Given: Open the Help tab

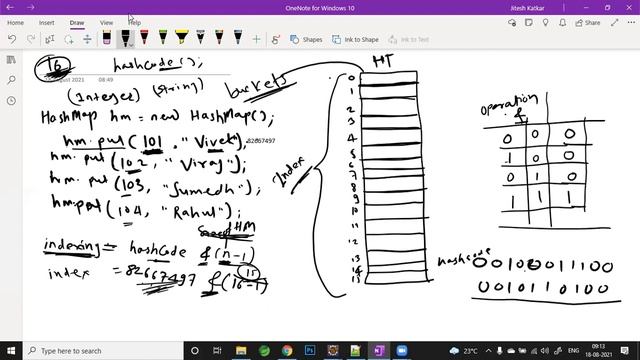Looking at the screenshot, I should 135,23.
